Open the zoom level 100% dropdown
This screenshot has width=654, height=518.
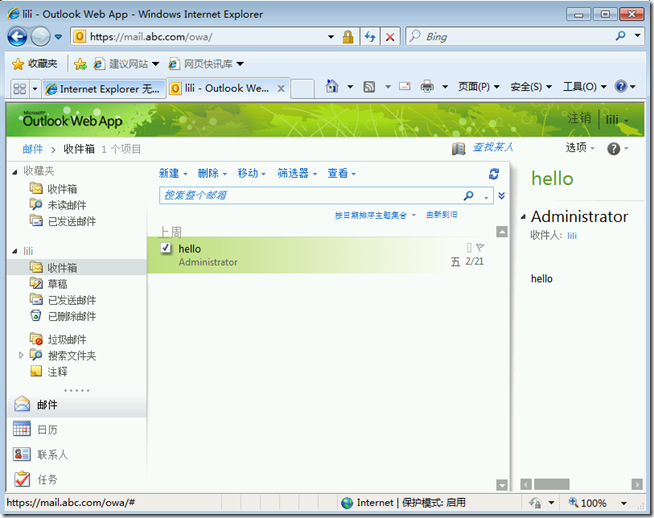(x=624, y=503)
